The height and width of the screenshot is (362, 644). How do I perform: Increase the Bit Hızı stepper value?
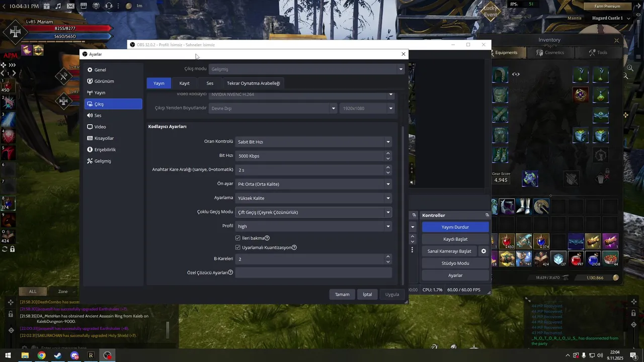click(388, 153)
